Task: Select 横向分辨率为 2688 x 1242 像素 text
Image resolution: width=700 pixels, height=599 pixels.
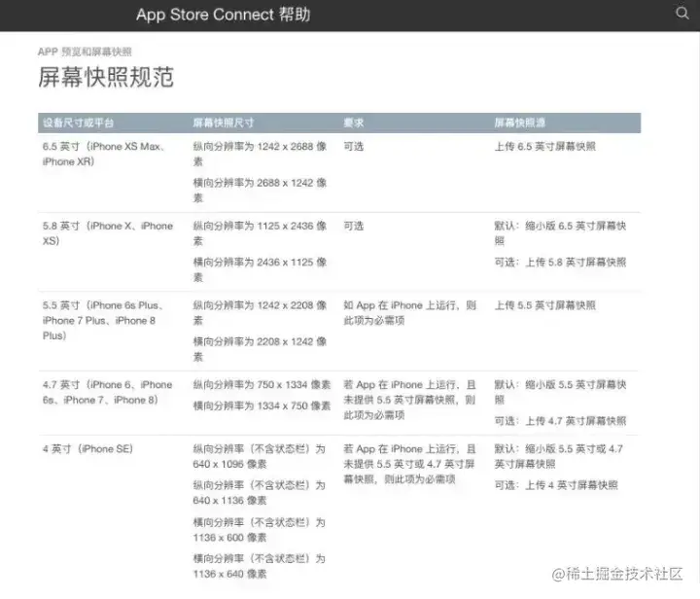Action: pos(260,191)
